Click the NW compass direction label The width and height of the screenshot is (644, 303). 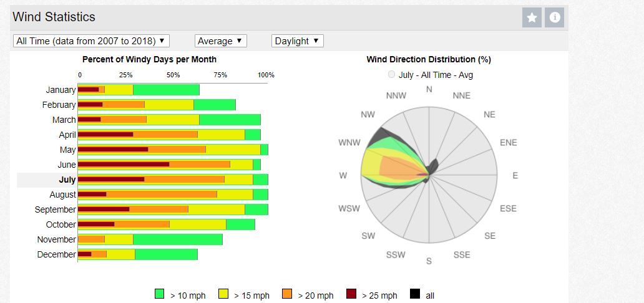click(368, 115)
